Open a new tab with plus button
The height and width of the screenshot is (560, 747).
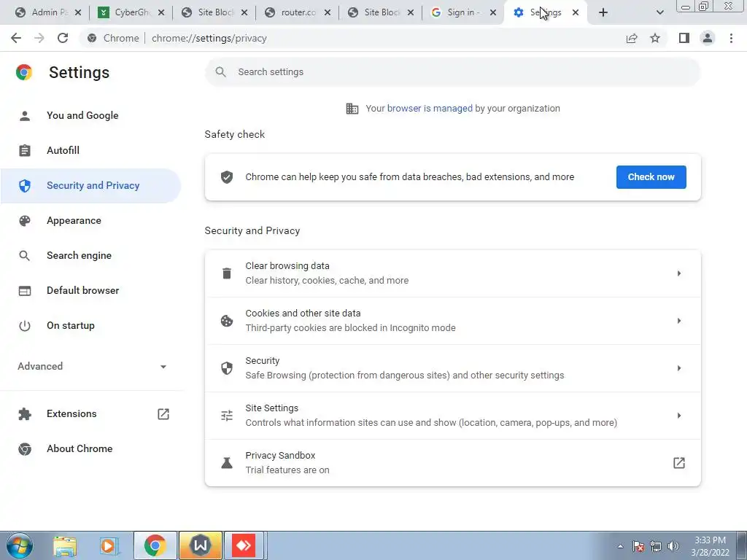coord(603,12)
